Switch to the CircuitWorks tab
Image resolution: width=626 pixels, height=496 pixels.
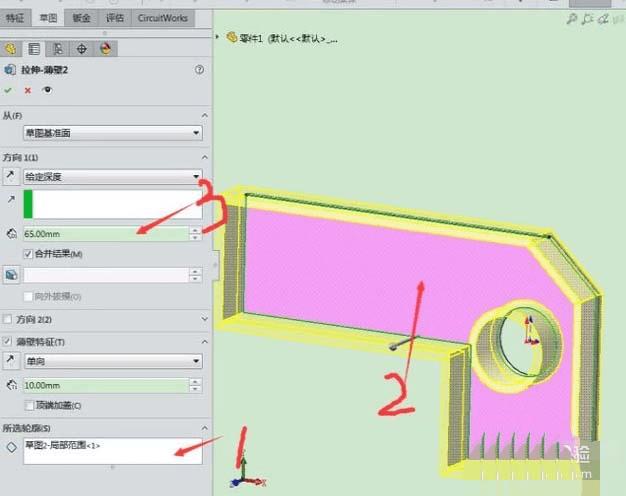click(162, 18)
